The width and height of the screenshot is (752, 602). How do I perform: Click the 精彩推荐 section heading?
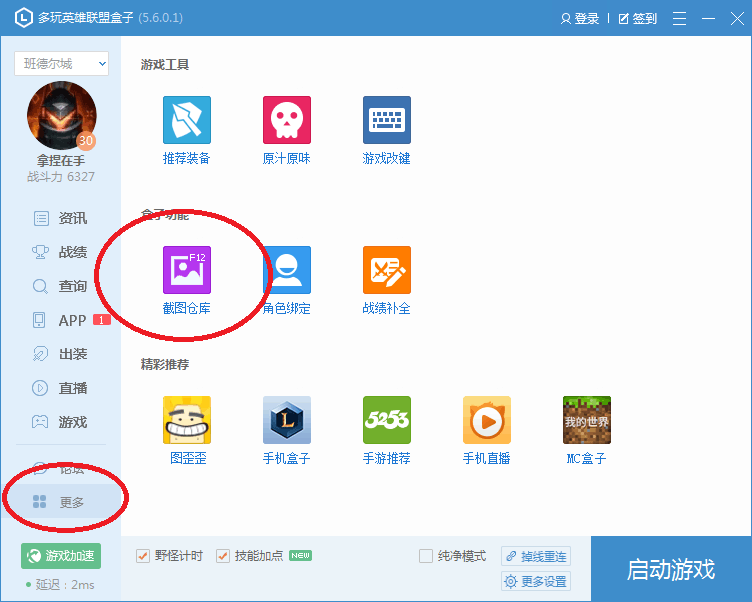click(x=164, y=364)
